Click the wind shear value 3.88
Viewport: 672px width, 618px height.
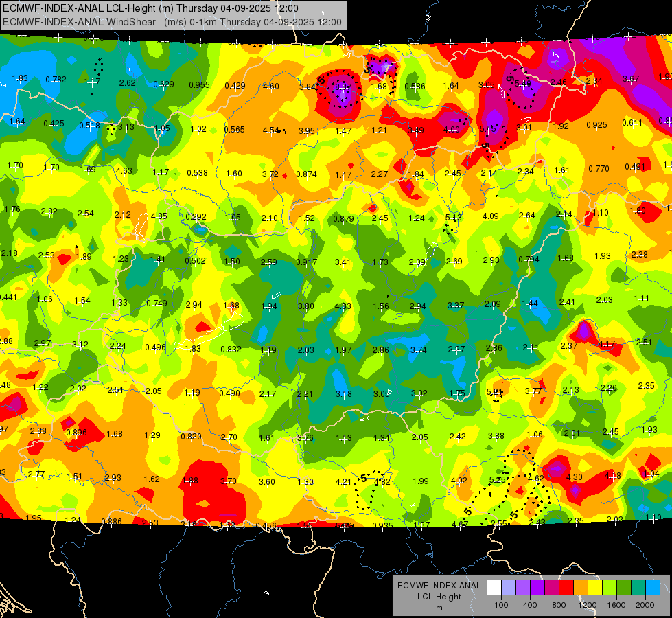(496, 436)
